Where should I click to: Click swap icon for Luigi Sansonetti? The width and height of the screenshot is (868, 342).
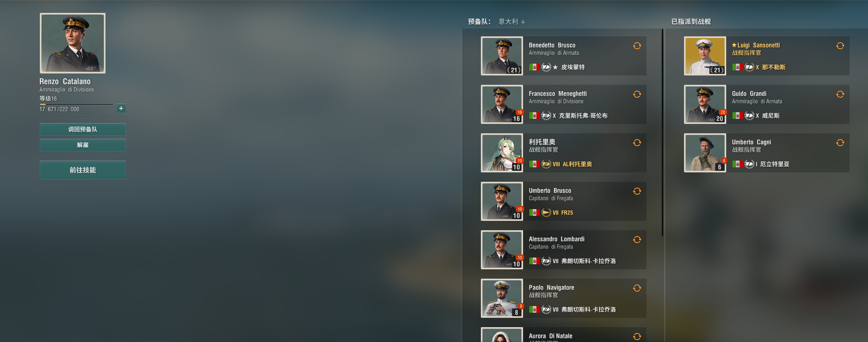coord(840,46)
